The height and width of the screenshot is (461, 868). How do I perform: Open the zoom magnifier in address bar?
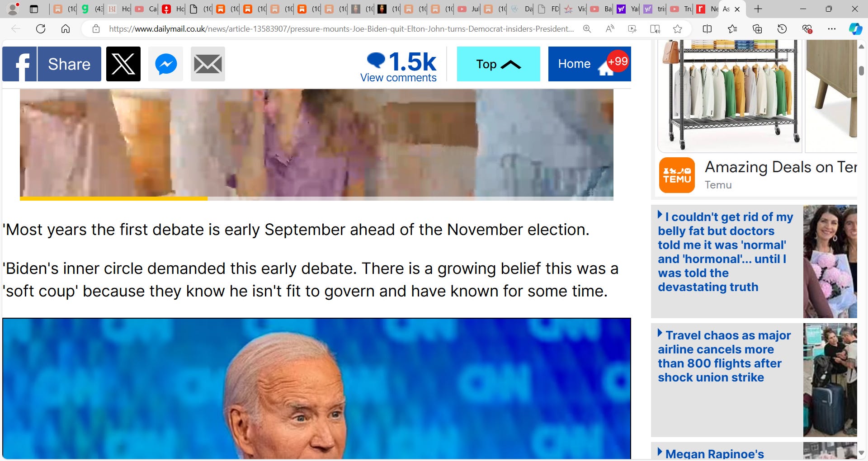point(587,29)
